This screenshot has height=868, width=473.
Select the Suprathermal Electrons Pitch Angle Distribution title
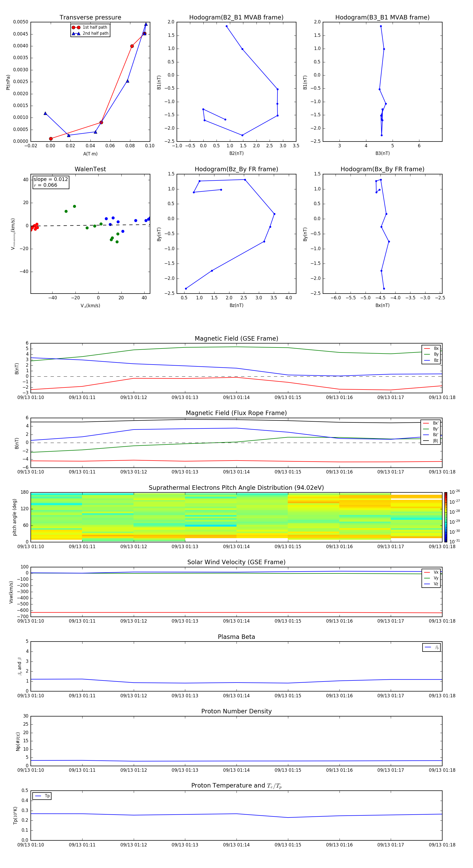tap(236, 488)
